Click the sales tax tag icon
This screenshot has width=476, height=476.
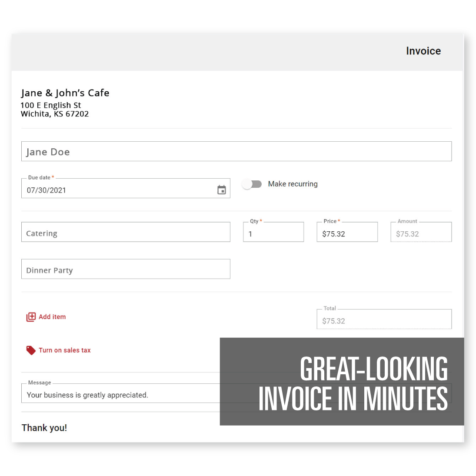click(31, 350)
